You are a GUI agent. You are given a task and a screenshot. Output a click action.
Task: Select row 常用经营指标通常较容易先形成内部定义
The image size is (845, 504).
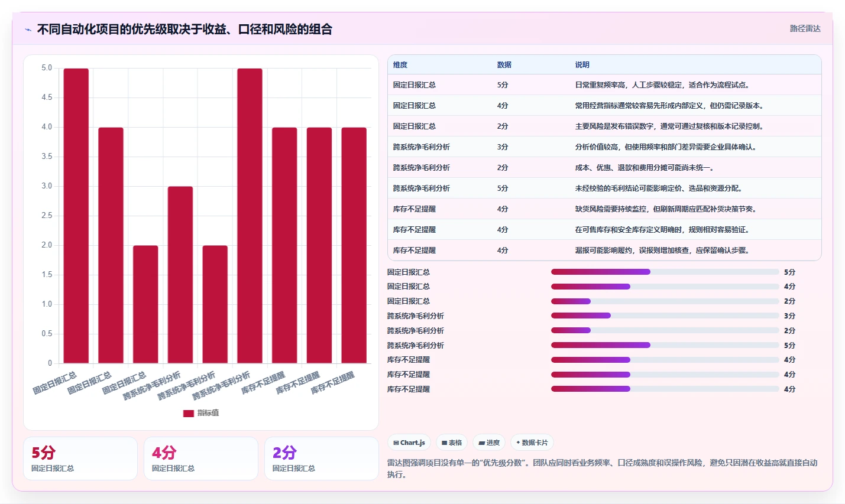pyautogui.click(x=604, y=105)
